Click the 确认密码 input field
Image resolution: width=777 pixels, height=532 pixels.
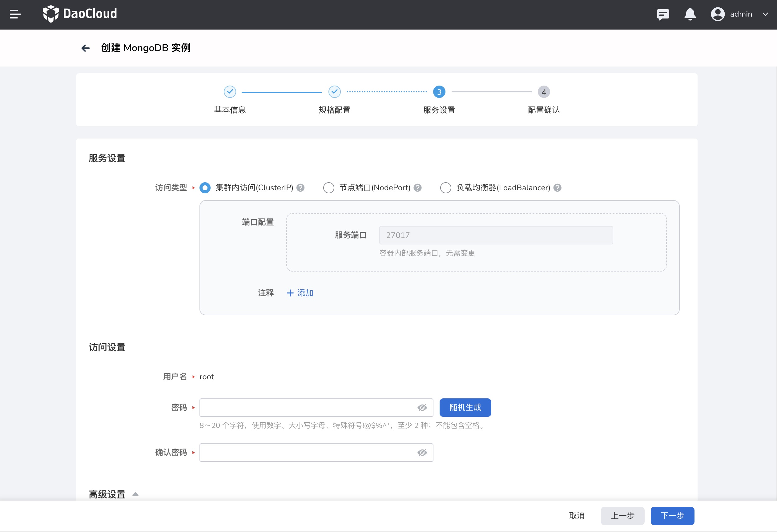(x=316, y=453)
